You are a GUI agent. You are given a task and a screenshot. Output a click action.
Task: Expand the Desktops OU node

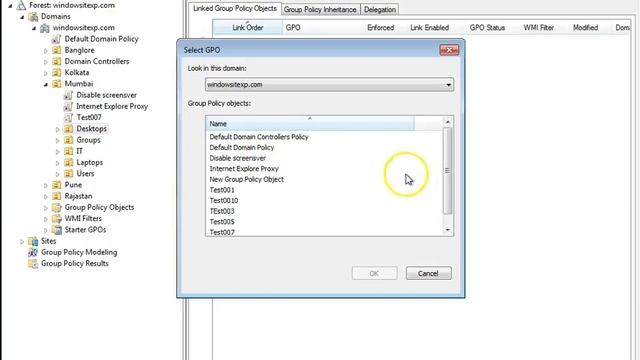pyautogui.click(x=58, y=129)
